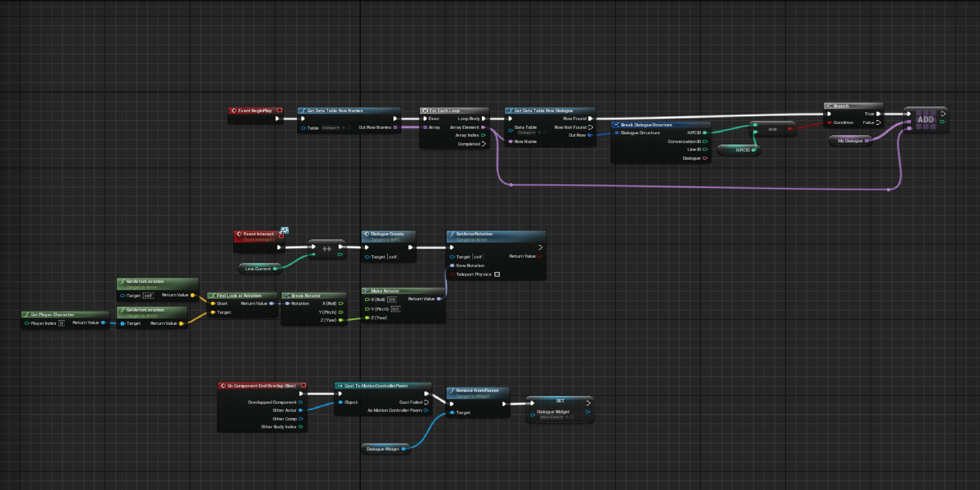Click the Break Dialogue Structure node icon
The height and width of the screenshot is (490, 980).
click(x=616, y=125)
